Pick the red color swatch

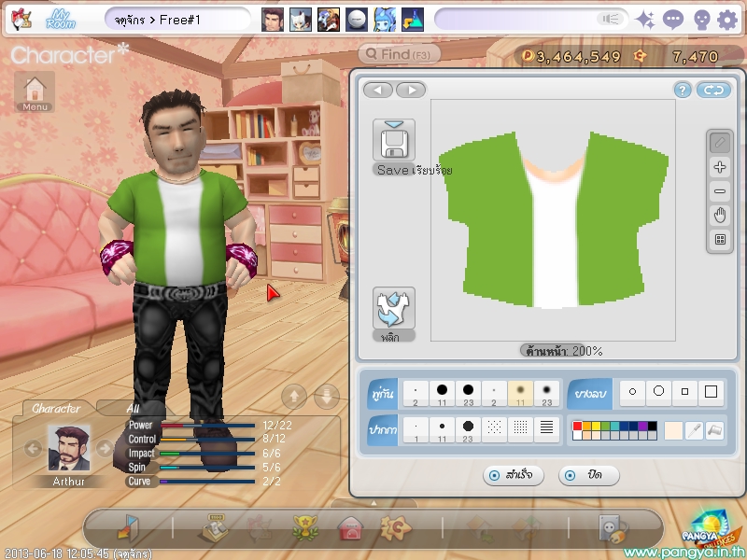(577, 426)
